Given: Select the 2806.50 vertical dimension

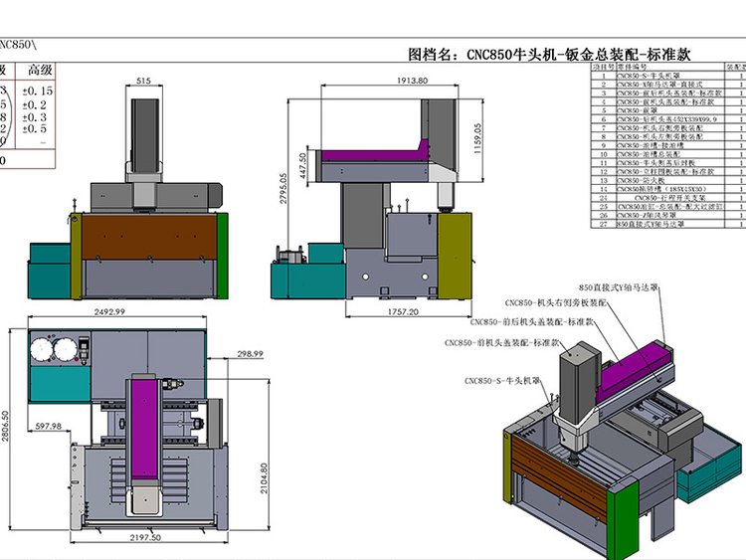Looking at the screenshot, I should tap(6, 429).
